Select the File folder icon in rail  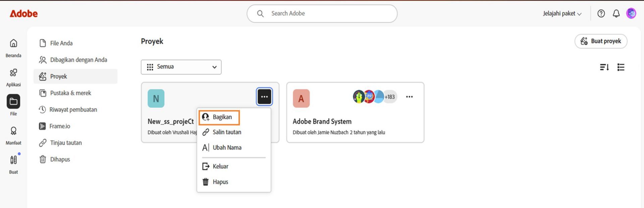click(x=13, y=101)
